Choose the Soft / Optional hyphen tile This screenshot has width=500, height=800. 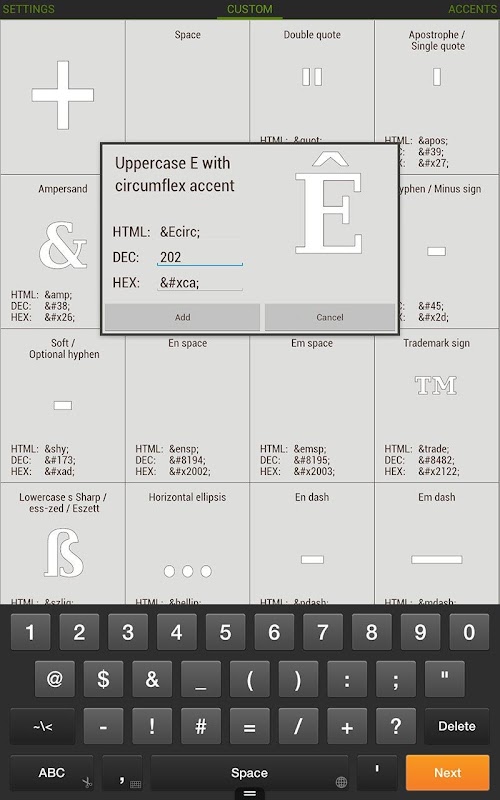point(63,405)
